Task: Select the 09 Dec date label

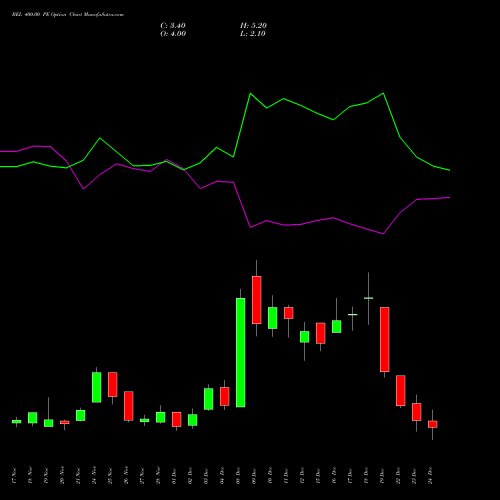Action: tap(254, 476)
